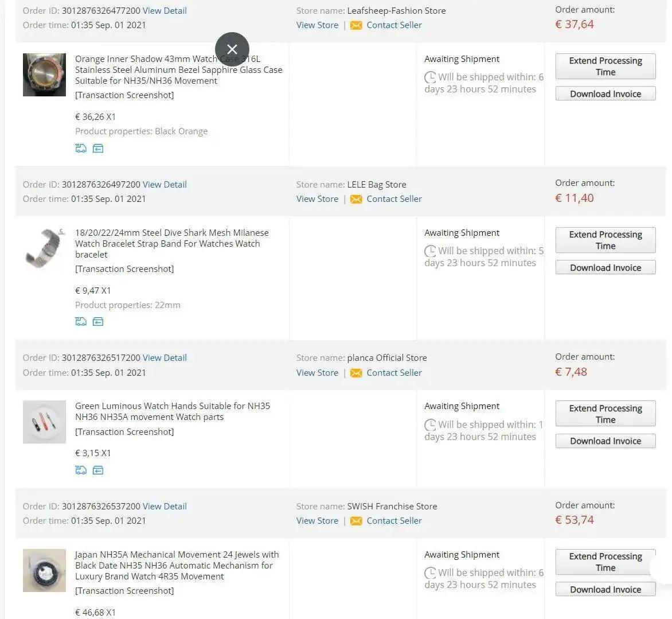
Task: Click the truck icon under the Green Luminous Watch Hands
Action: (81, 470)
